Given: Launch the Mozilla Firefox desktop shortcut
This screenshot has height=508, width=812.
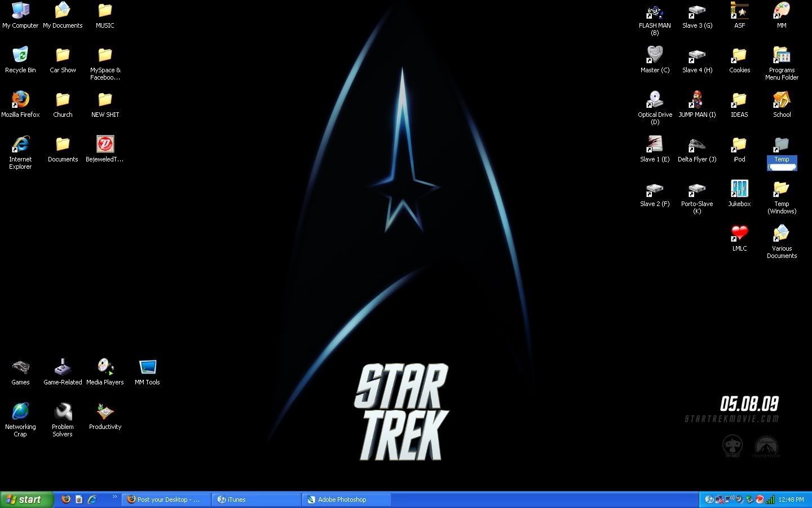Looking at the screenshot, I should tap(20, 104).
